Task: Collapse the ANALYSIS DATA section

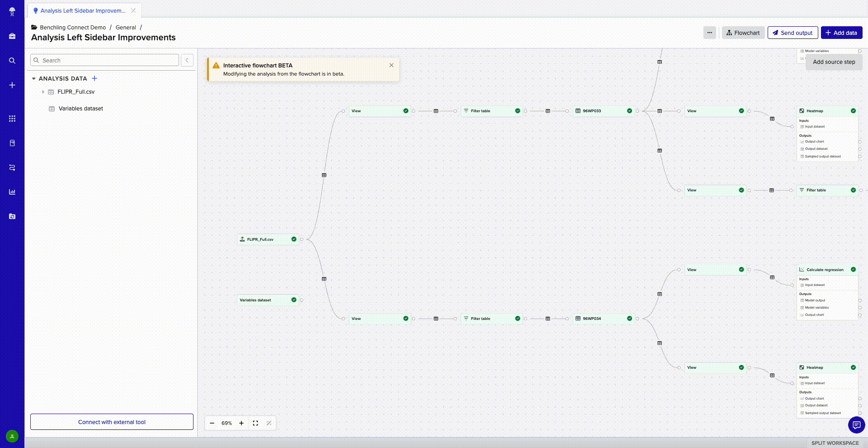Action: [34, 78]
